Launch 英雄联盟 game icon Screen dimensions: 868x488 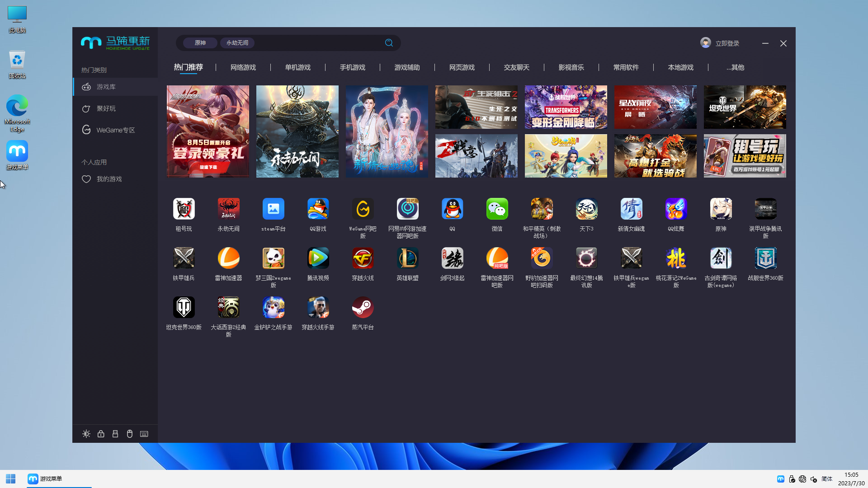coord(408,258)
